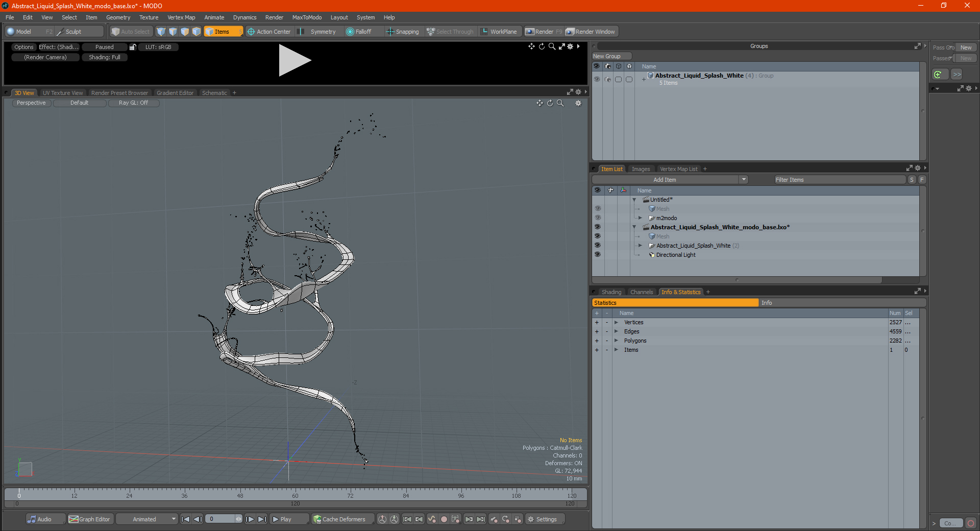Expand Abstract_Liquid_Splash_White item in list
This screenshot has width=980, height=531.
click(640, 246)
